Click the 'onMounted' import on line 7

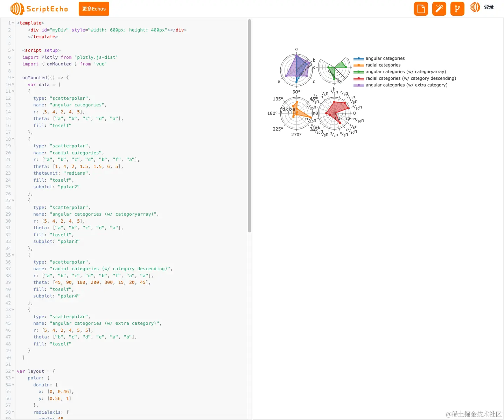tap(59, 64)
